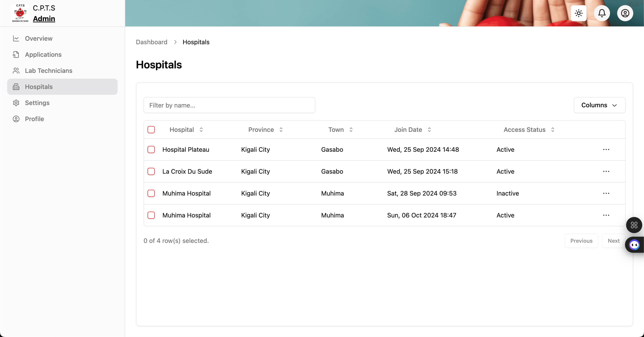Open row actions for Hospital Plateau
The image size is (644, 337).
(606, 150)
